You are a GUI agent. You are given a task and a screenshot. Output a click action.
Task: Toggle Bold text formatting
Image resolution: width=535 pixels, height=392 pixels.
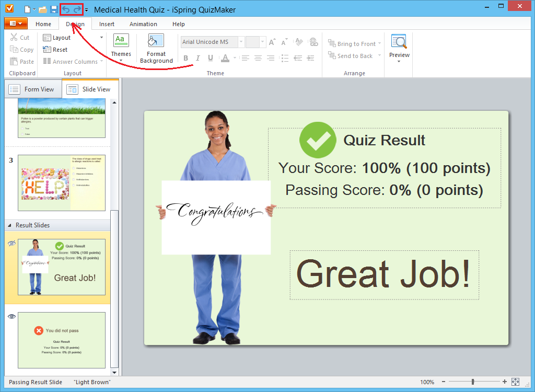point(185,58)
